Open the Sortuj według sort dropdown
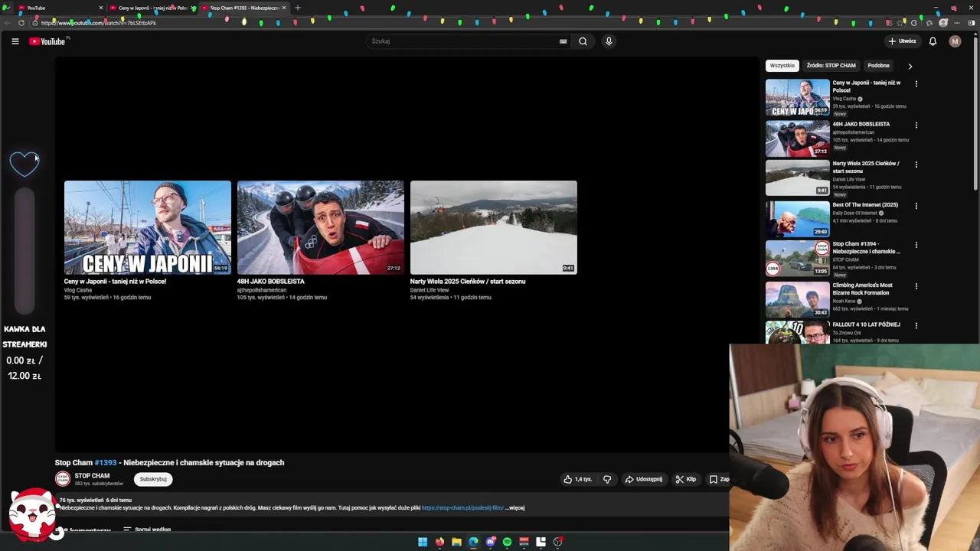The image size is (980, 551). (147, 530)
